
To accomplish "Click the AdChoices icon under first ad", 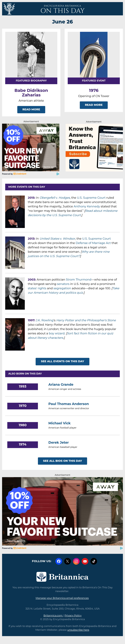I will tap(58, 174).
